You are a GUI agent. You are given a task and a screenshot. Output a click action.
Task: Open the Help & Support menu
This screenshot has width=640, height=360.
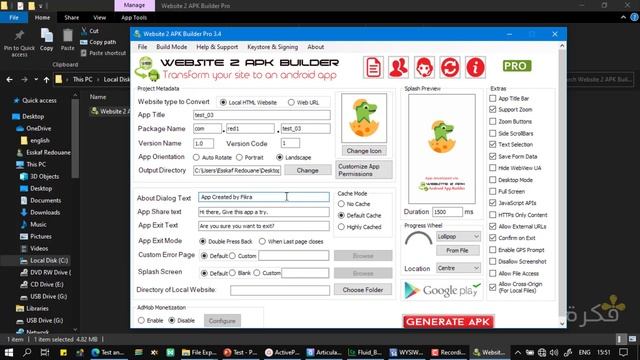[x=217, y=47]
